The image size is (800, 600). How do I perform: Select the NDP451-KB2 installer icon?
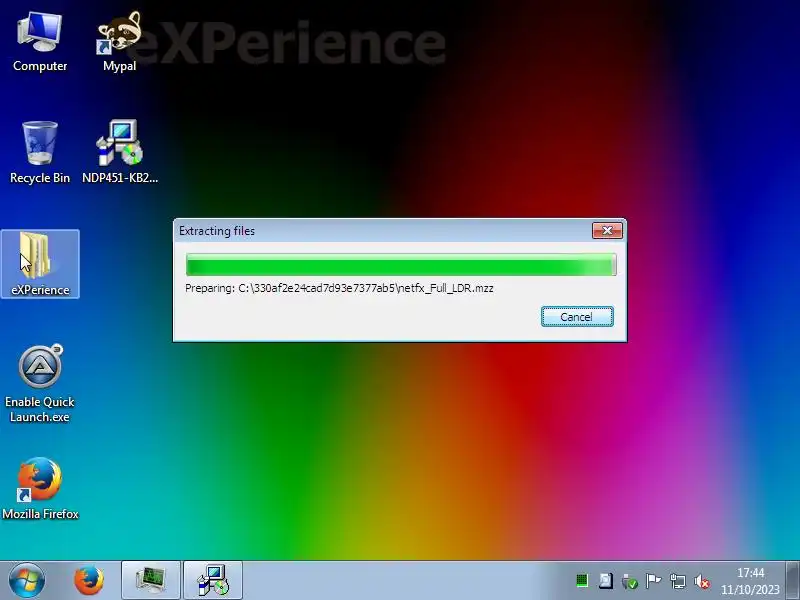(x=120, y=152)
